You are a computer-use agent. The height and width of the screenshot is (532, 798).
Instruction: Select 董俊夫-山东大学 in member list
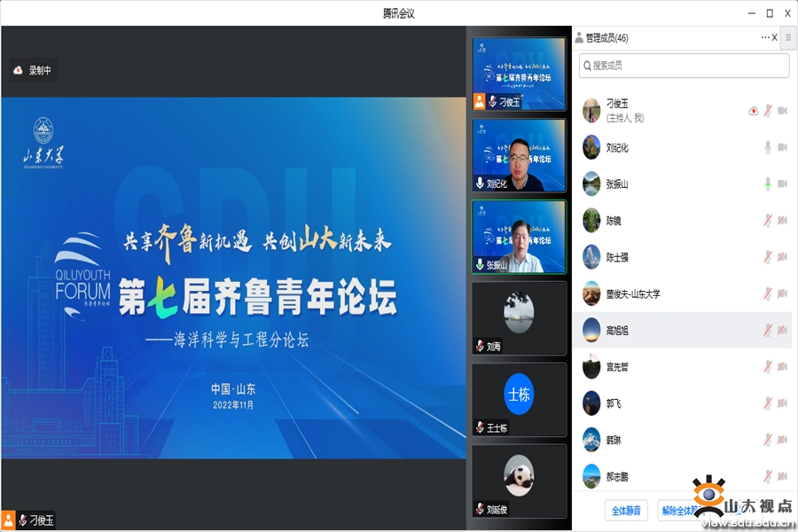pos(633,293)
